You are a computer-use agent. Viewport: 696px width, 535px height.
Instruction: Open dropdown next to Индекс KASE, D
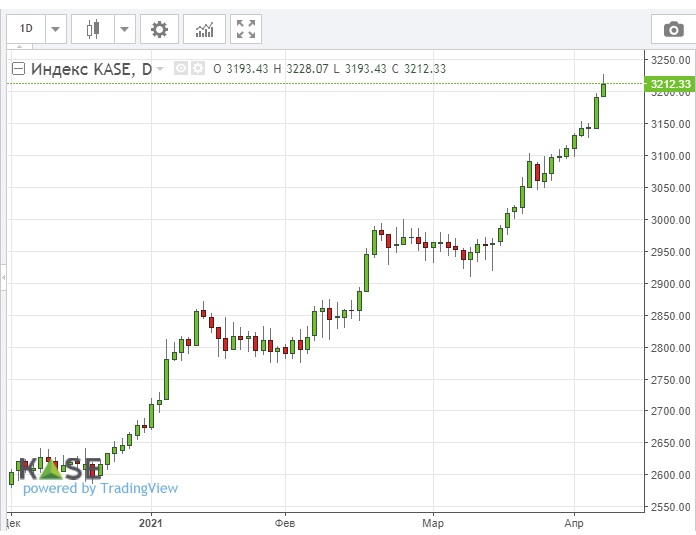160,69
